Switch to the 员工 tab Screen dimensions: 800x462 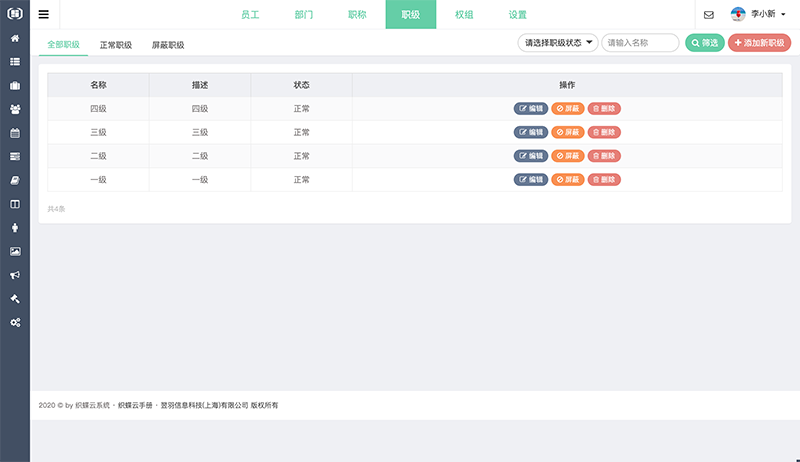coord(250,15)
